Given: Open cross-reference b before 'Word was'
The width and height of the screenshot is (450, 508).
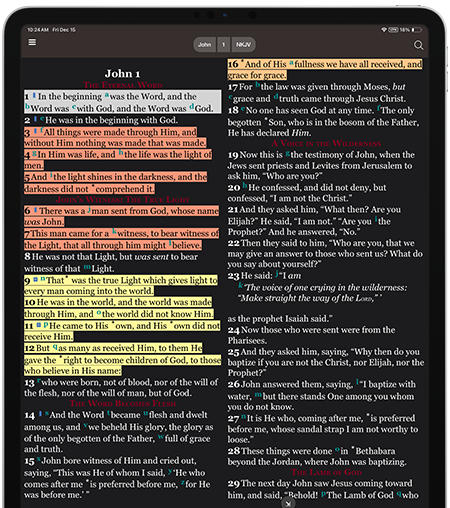Looking at the screenshot, I should [27, 107].
